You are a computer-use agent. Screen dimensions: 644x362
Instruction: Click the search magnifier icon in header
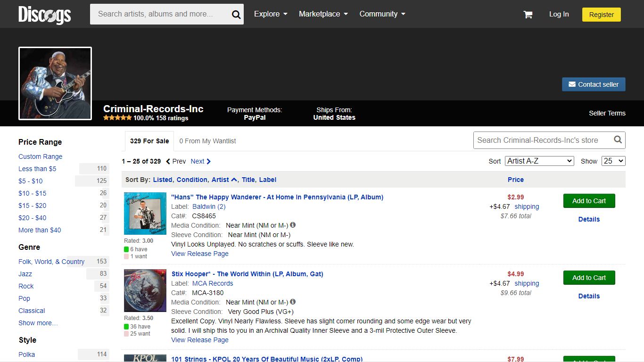pos(236,15)
